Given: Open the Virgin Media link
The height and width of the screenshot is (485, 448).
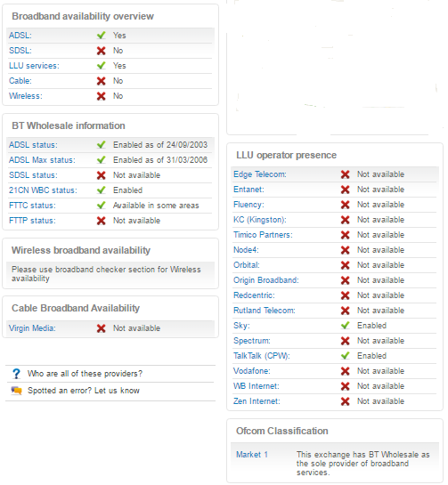Looking at the screenshot, I should coord(32,328).
